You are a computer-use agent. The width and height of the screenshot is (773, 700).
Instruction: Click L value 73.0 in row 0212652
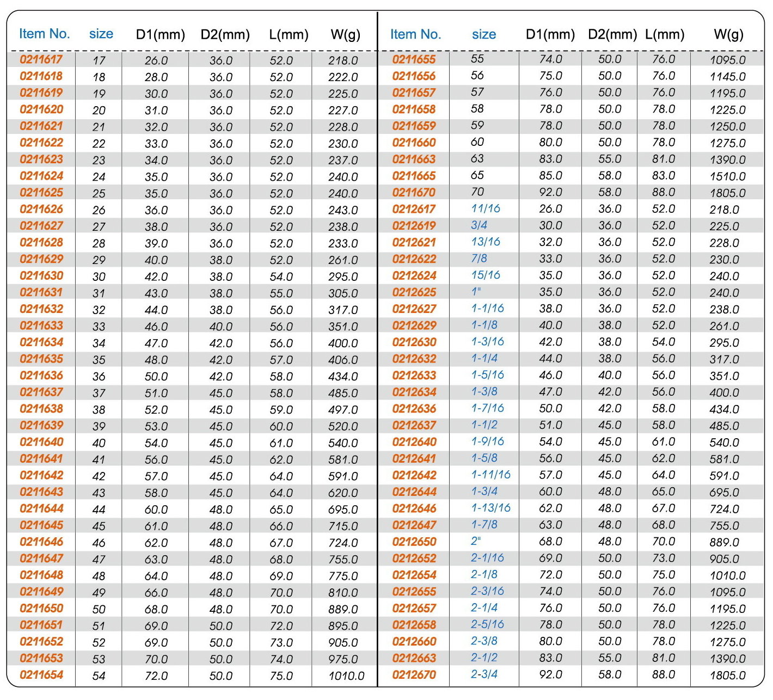[x=664, y=558]
